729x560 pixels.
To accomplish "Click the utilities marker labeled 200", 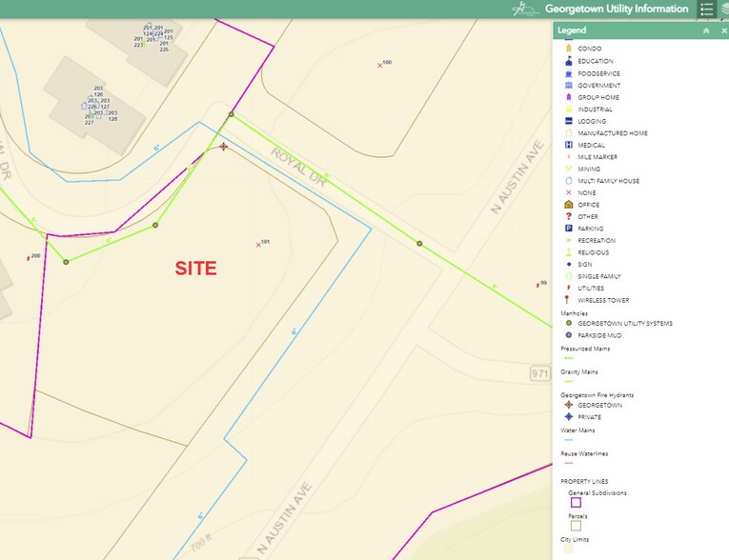I will [29, 258].
